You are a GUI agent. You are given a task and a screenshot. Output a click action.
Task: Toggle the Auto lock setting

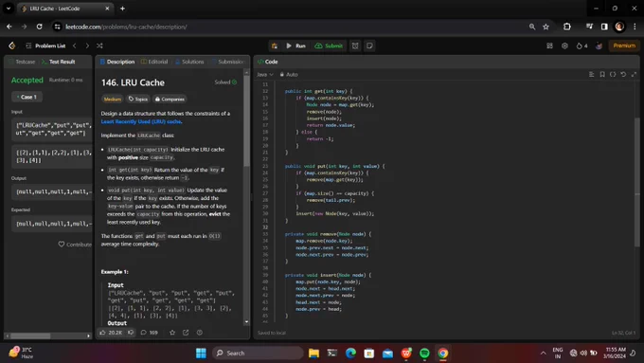(289, 75)
